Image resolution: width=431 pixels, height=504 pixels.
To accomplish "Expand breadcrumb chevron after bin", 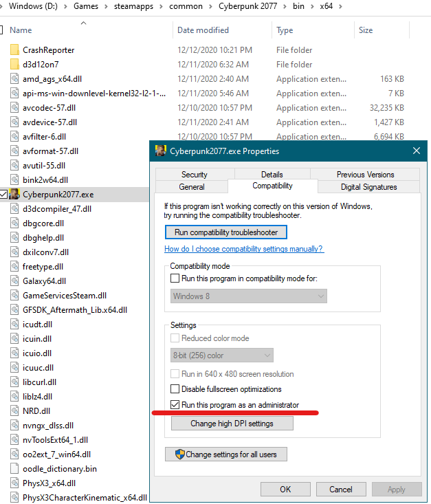I will [x=312, y=6].
